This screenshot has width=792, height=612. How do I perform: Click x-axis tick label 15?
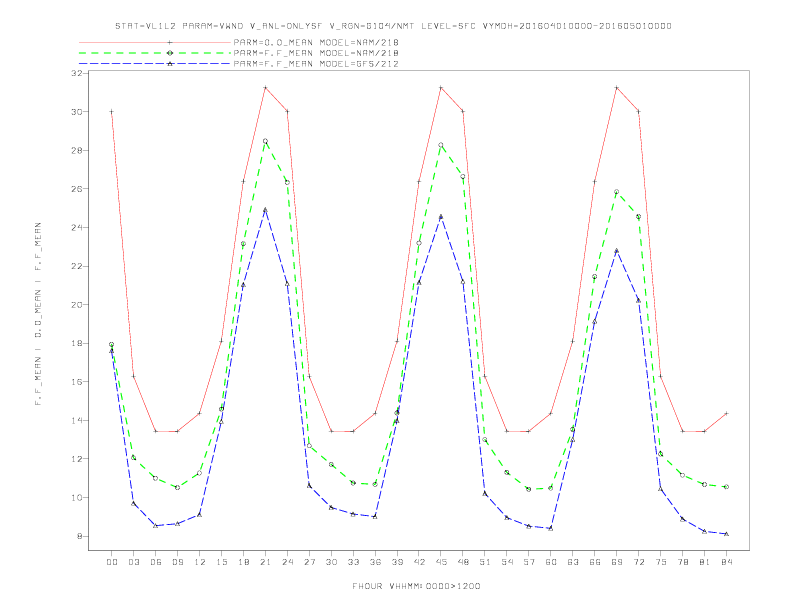(x=221, y=562)
